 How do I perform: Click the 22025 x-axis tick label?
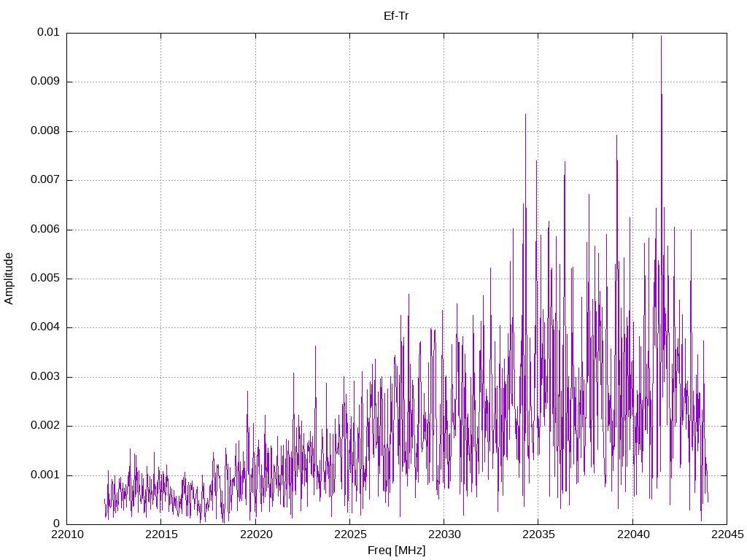point(350,534)
